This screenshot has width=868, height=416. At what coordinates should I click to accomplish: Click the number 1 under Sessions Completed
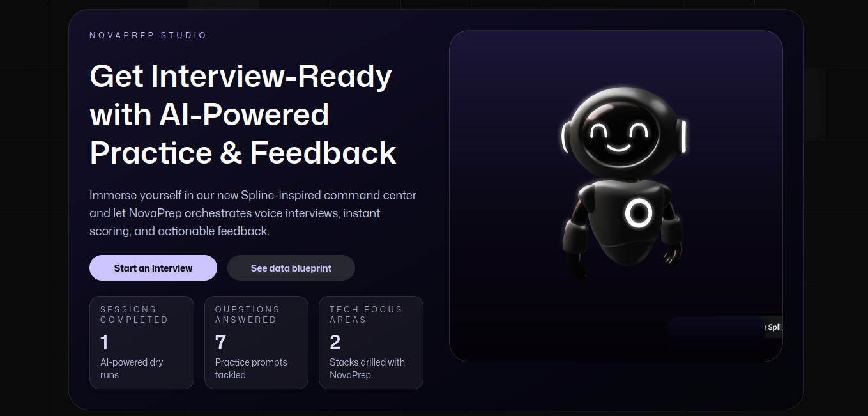[104, 343]
